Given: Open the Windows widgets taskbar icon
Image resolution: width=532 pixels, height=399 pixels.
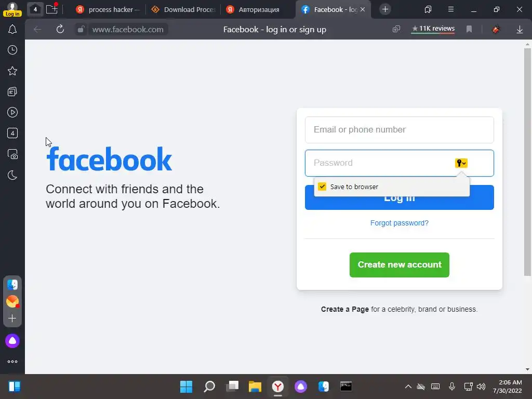Looking at the screenshot, I should 14,387.
